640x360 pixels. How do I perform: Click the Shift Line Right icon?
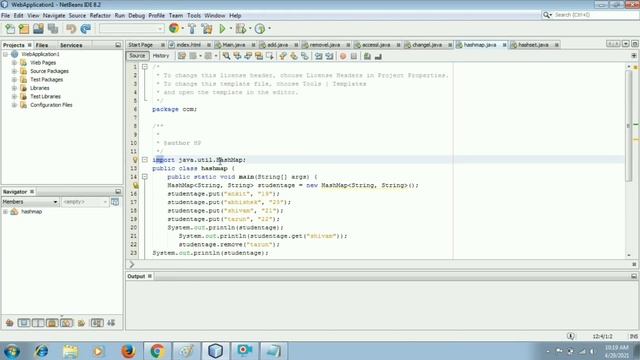(329, 56)
